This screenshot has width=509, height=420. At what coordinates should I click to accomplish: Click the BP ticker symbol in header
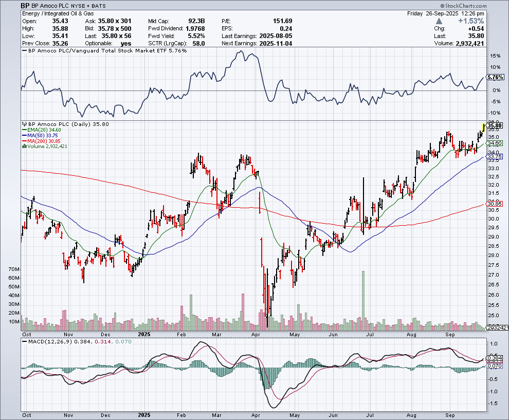pyautogui.click(x=25, y=5)
